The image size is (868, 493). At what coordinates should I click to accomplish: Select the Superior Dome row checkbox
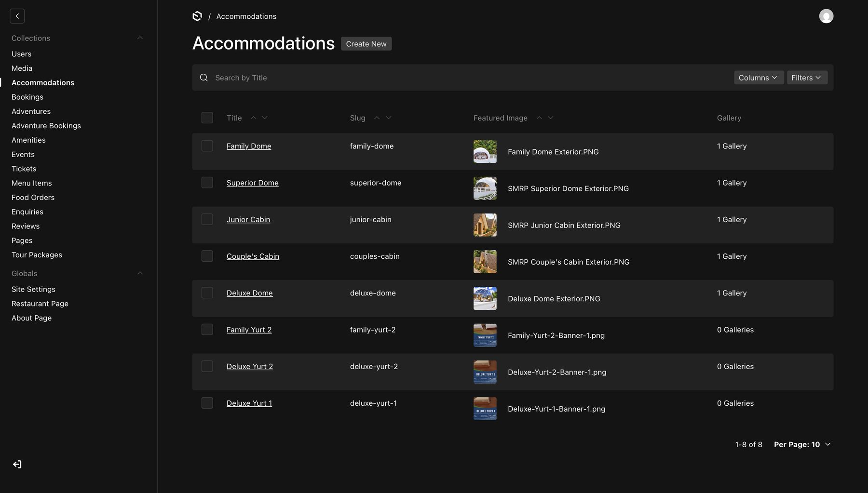click(x=207, y=182)
